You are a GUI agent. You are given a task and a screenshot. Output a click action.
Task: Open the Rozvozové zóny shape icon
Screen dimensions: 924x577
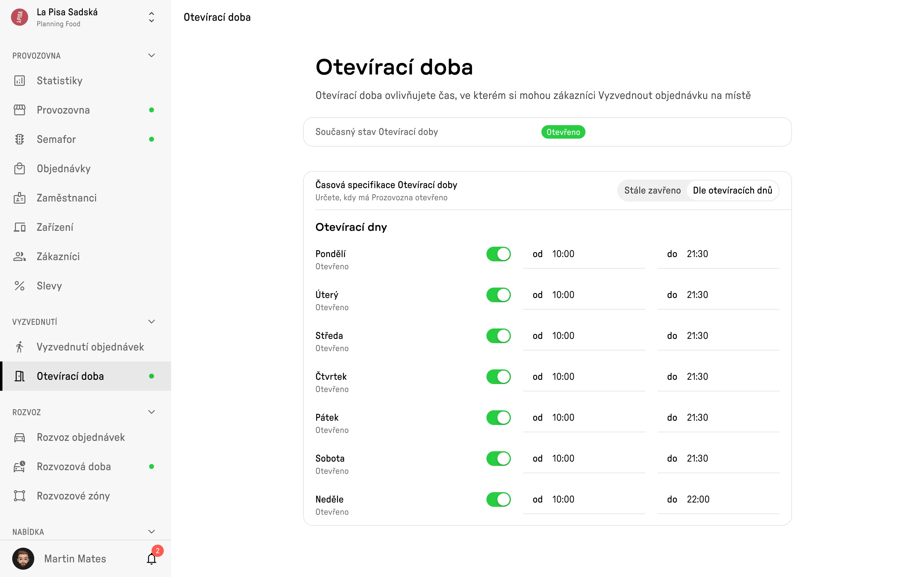(20, 496)
